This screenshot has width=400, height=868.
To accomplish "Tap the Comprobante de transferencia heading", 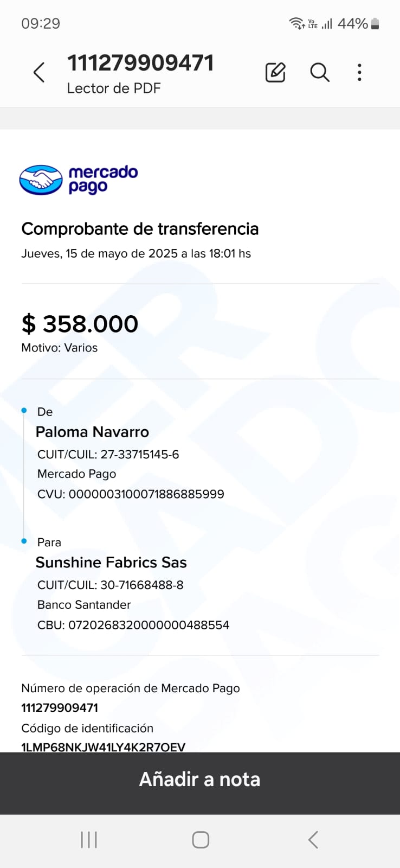I will tap(140, 229).
